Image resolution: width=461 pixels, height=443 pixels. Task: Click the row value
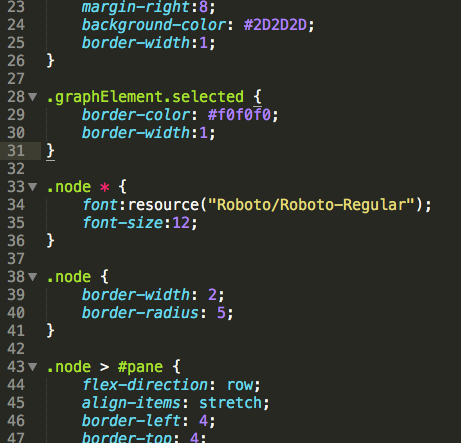click(x=239, y=385)
